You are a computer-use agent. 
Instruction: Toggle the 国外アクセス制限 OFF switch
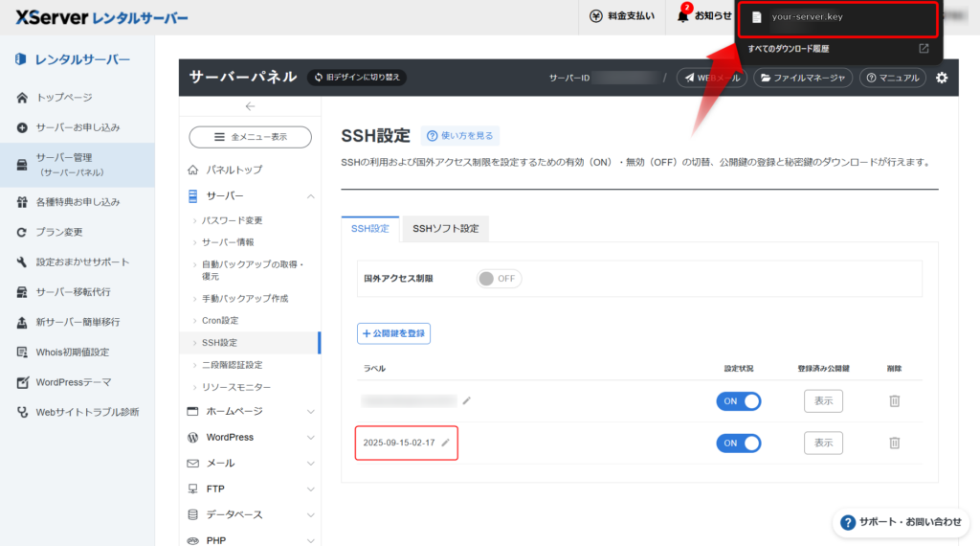click(x=499, y=279)
